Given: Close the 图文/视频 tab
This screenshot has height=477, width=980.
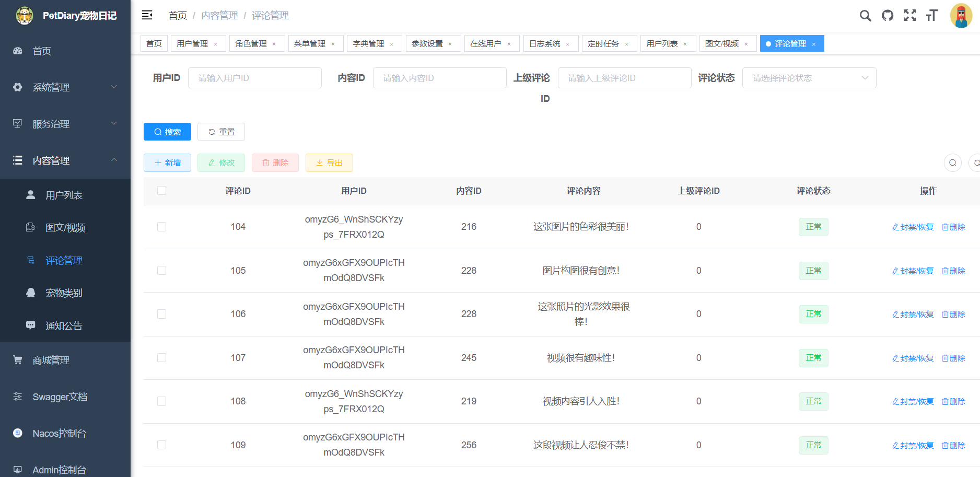Looking at the screenshot, I should [x=746, y=44].
